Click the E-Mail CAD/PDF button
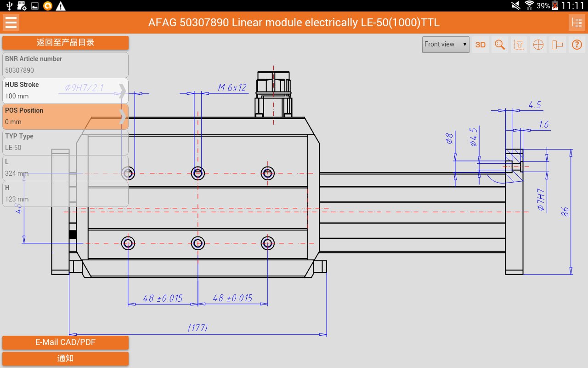The image size is (588, 368). click(65, 343)
